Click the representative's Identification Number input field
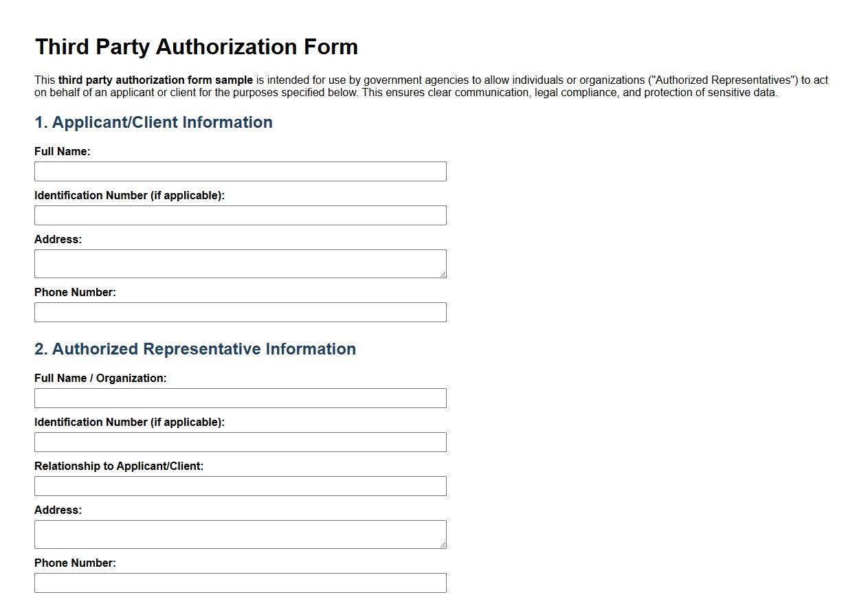Image resolution: width=868 pixels, height=608 pixels. [240, 442]
